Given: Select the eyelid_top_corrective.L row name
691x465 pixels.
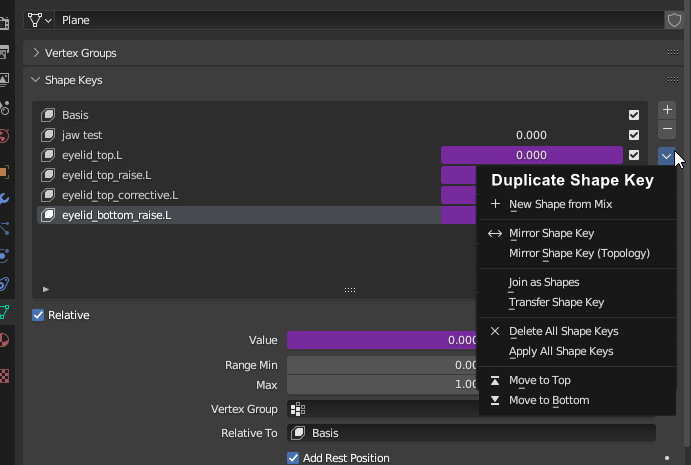Looking at the screenshot, I should pyautogui.click(x=120, y=195).
